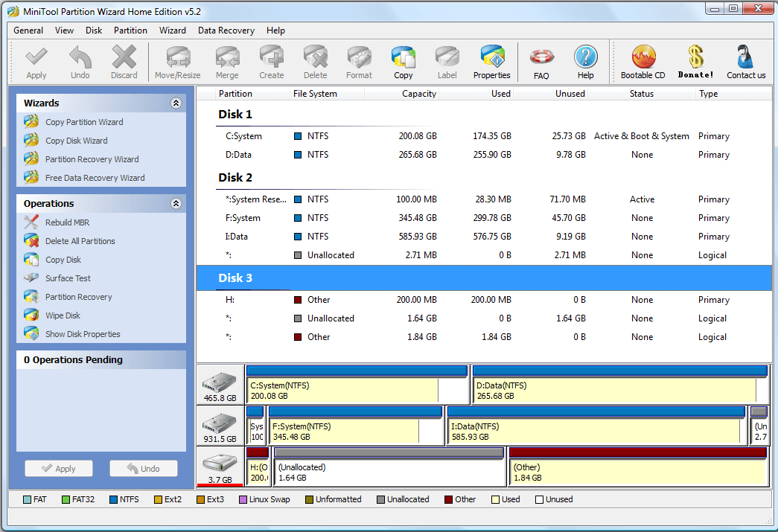Viewport: 778px width, 532px height.
Task: Click the (Other) 1.84 GB disk map block
Action: tap(639, 467)
